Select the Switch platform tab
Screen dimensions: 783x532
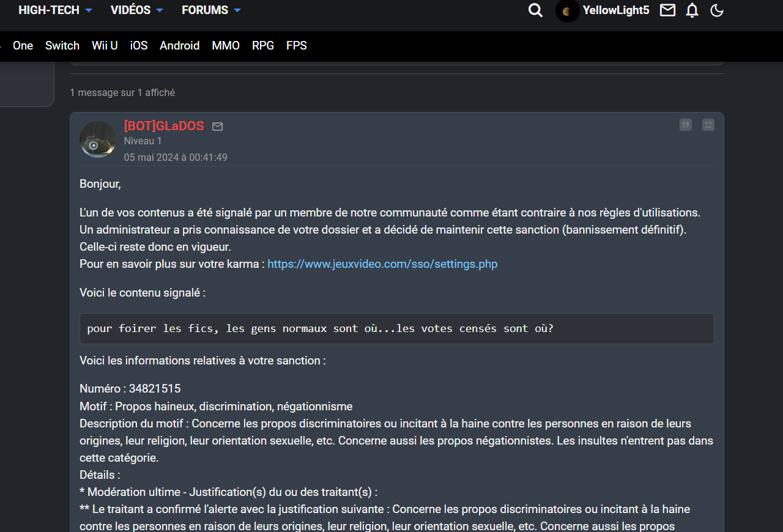pyautogui.click(x=62, y=46)
